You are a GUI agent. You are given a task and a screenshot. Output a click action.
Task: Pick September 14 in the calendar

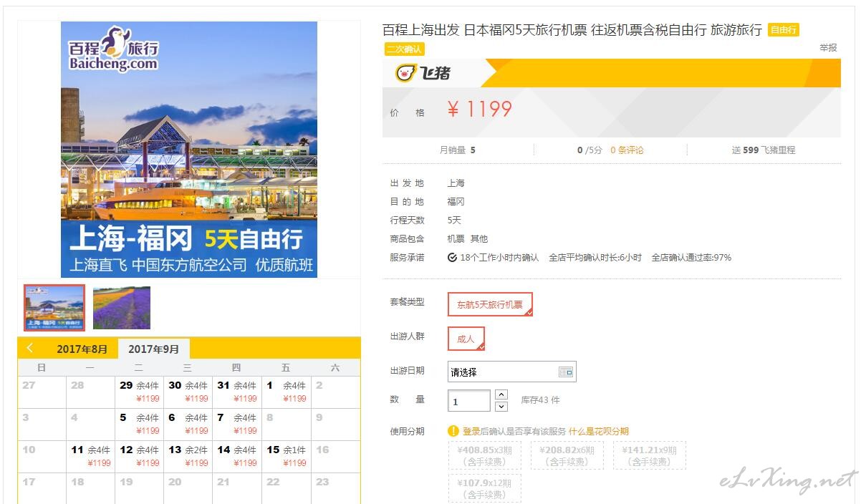[236, 456]
